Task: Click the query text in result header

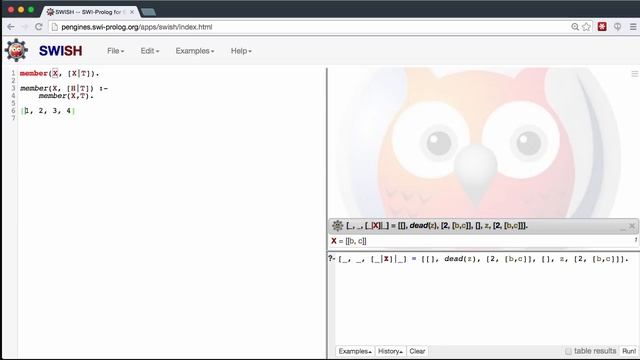Action: (436, 225)
